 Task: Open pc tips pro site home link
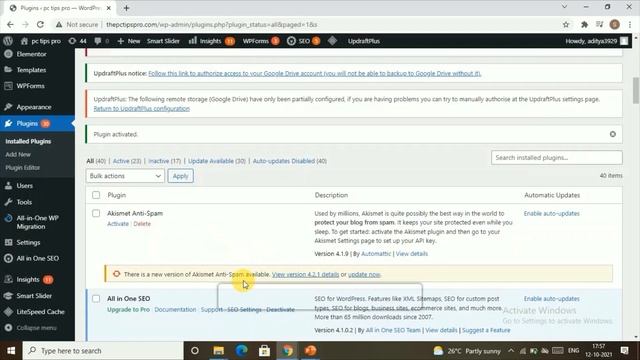click(x=41, y=41)
